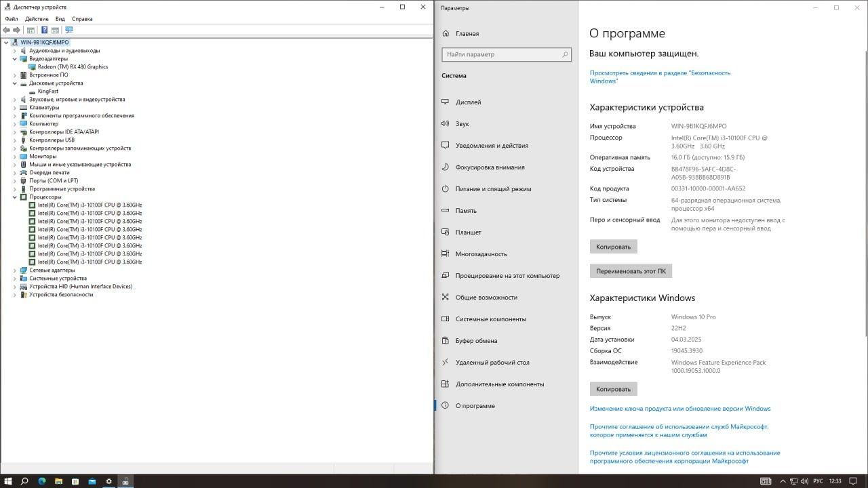
Task: Open Help via the blue question-mark toolbar icon
Action: [45, 30]
